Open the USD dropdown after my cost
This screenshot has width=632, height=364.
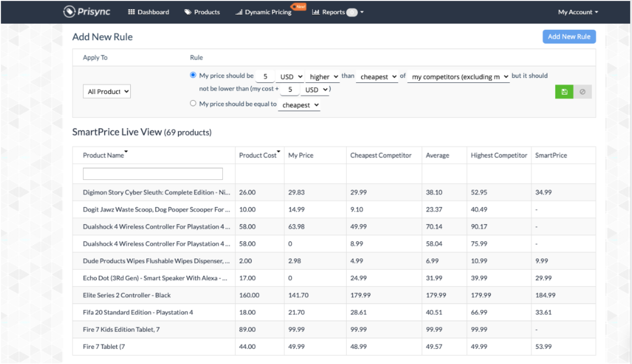(315, 89)
